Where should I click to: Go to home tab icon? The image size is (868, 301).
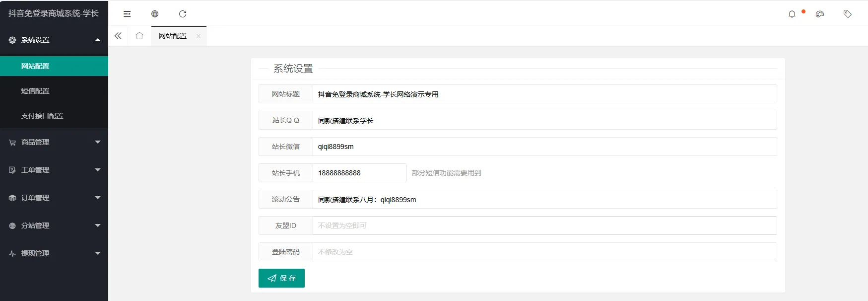pyautogui.click(x=139, y=36)
